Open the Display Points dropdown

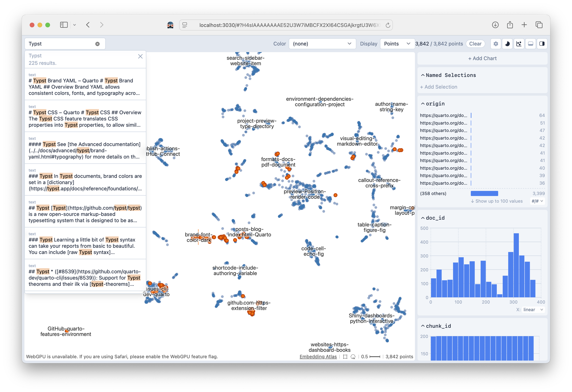(x=397, y=44)
